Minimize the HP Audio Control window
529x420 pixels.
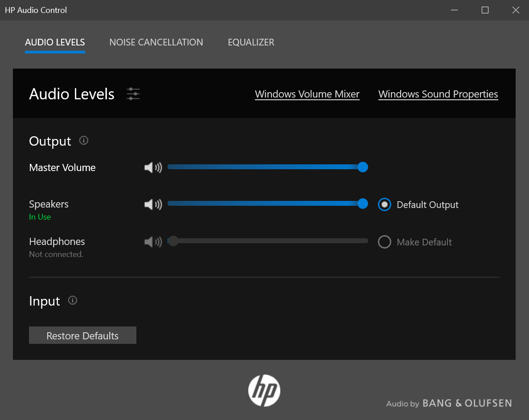(x=454, y=10)
